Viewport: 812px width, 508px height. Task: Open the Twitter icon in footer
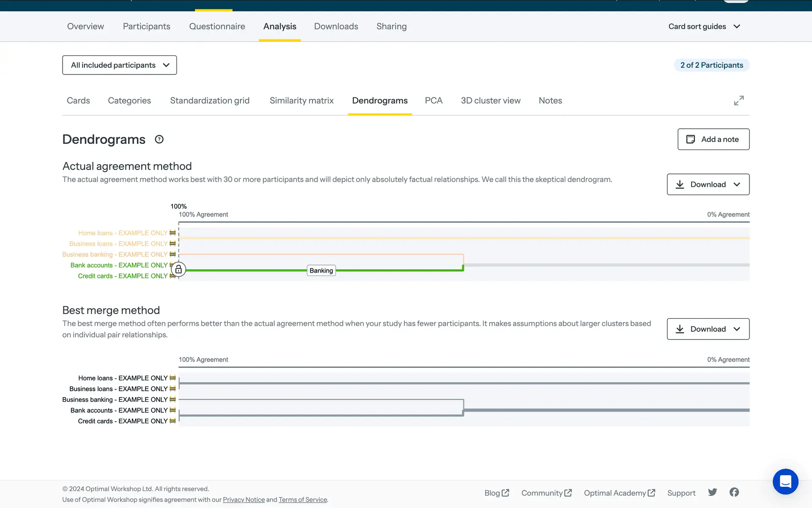click(x=713, y=492)
